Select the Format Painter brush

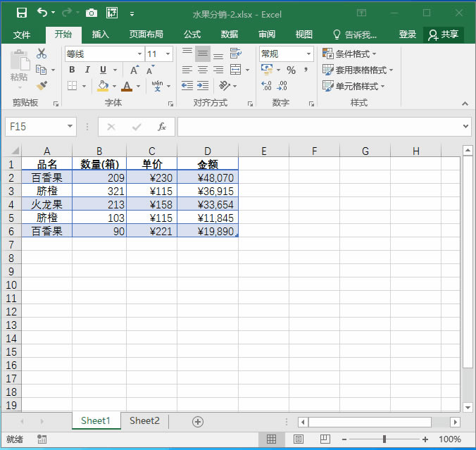[x=42, y=86]
